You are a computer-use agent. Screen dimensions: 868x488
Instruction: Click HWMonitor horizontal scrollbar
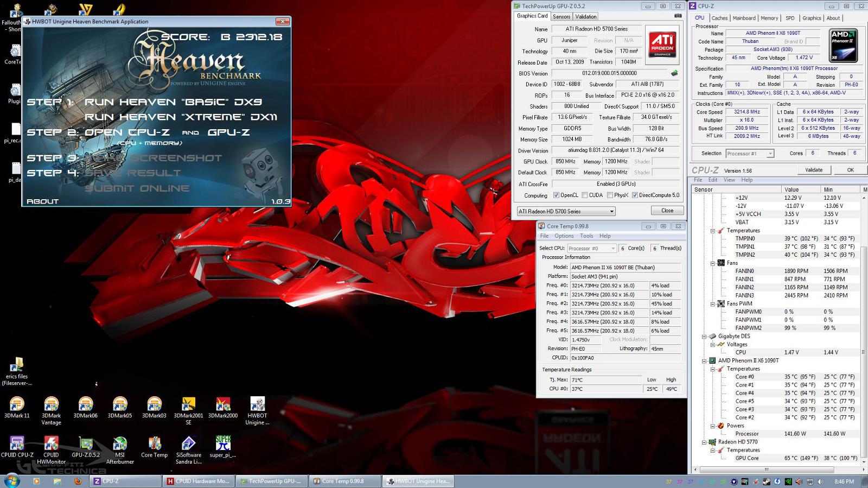767,470
